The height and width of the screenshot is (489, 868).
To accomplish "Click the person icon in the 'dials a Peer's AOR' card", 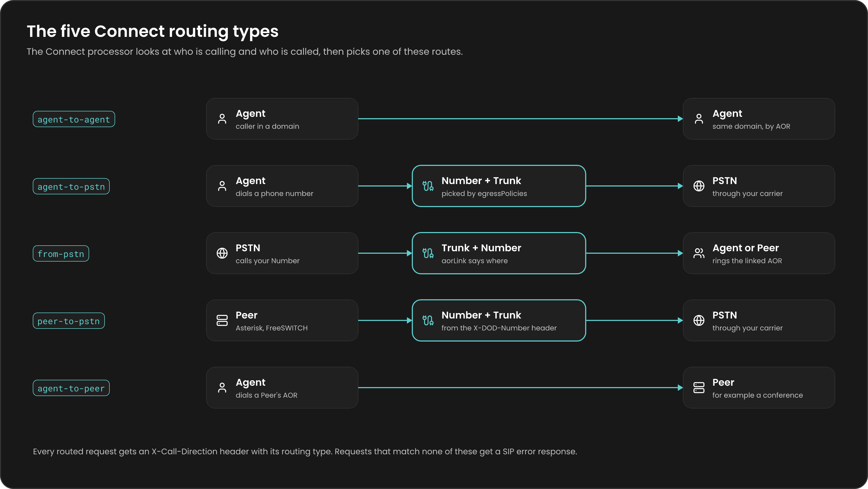I will pyautogui.click(x=222, y=388).
